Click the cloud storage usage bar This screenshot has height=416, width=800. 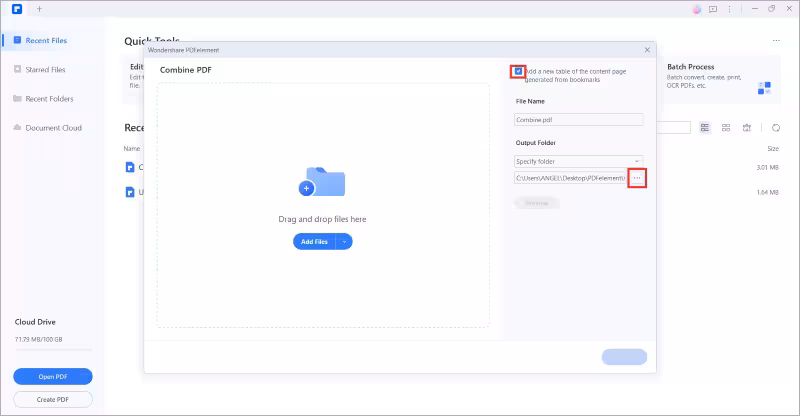(x=53, y=350)
